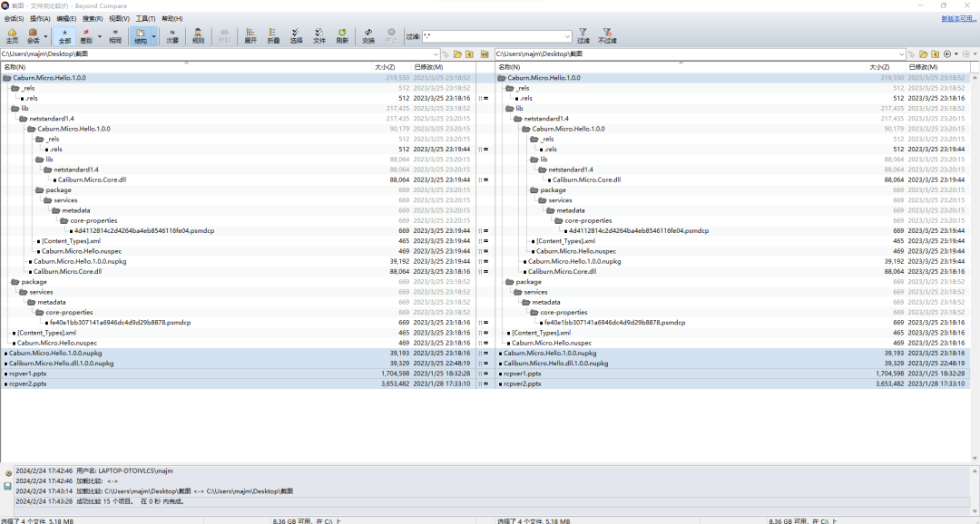Select Caliburn.Micro.Hello.dll.1.0.0.nupkg in left pane
The image size is (980, 524).
[238, 364]
